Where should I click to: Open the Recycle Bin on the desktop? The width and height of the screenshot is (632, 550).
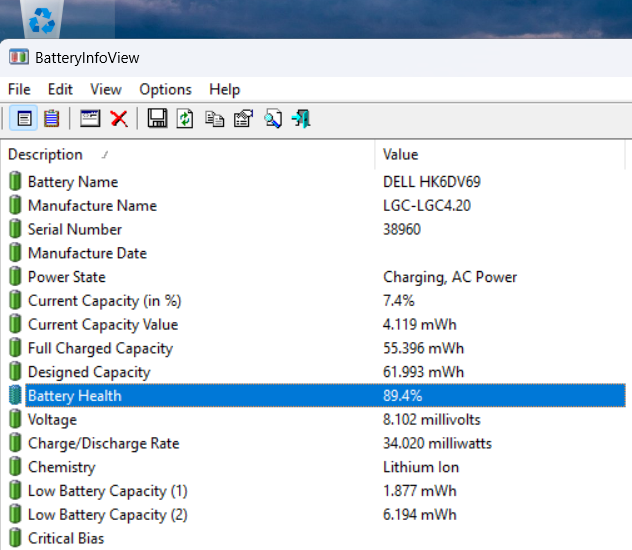pos(42,19)
